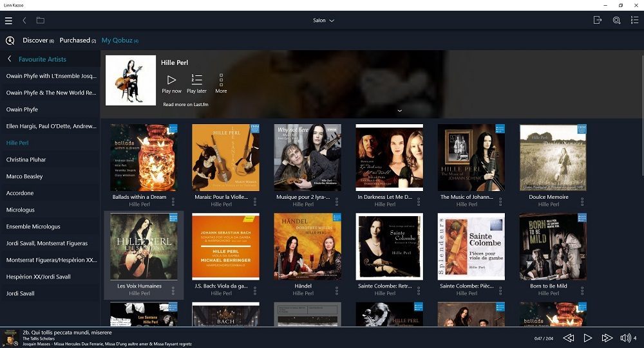The height and width of the screenshot is (348, 644).
Task: Click the room exit/sign-out icon
Action: pyautogui.click(x=598, y=20)
